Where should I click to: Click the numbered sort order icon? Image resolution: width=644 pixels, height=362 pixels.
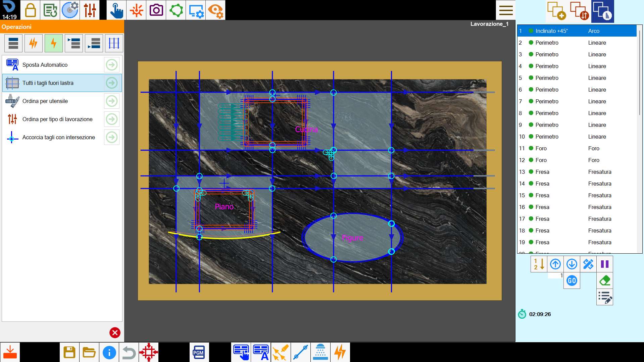tap(539, 264)
